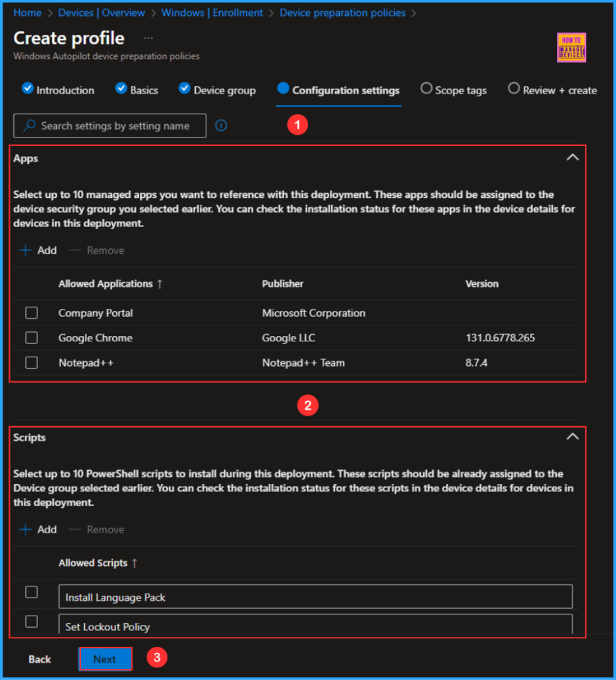This screenshot has height=680, width=616.
Task: Tick the Set Lockout Policy checkbox
Action: coord(32,622)
